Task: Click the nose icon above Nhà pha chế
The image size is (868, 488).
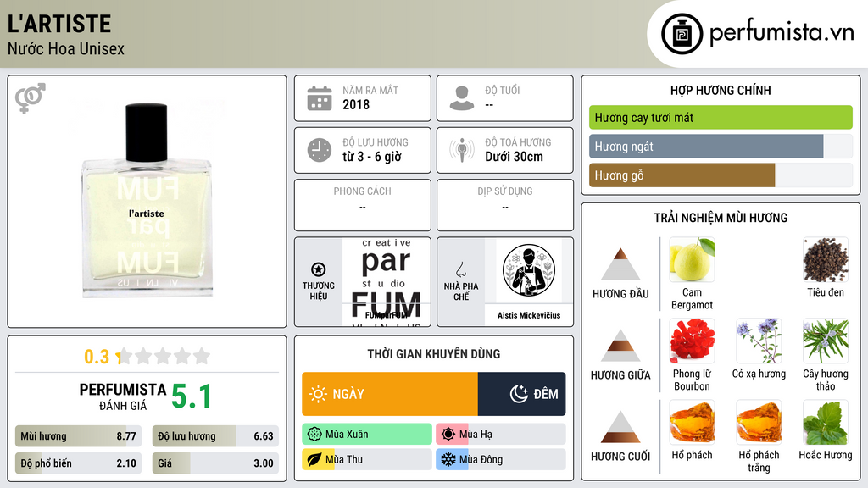Action: [x=460, y=269]
